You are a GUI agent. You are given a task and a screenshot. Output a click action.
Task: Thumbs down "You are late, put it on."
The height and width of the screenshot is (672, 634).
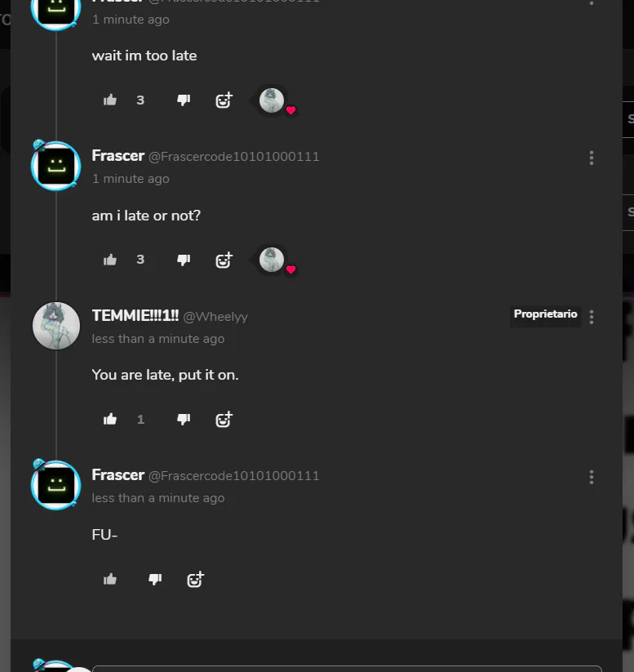[x=184, y=419]
